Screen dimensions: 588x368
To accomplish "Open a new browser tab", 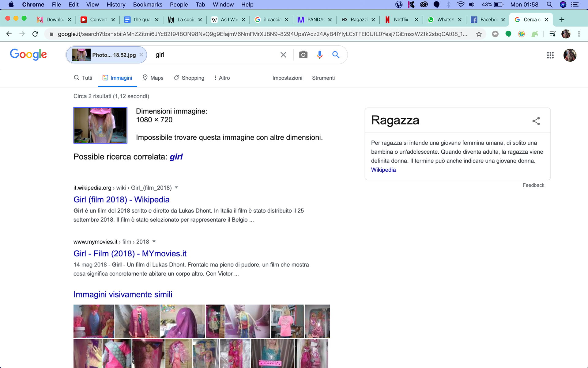I will click(x=562, y=20).
